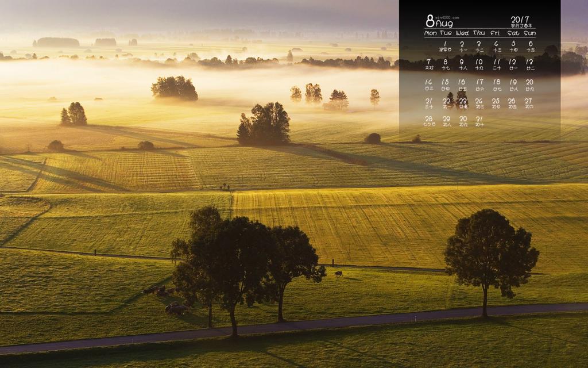588x368 pixels.
Task: Select the Wed column header
Action: tap(462, 33)
